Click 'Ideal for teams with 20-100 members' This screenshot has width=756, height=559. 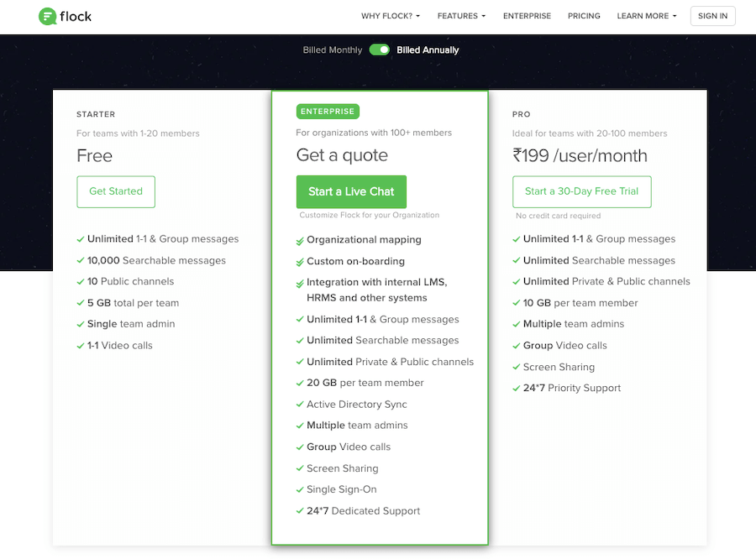coord(590,133)
